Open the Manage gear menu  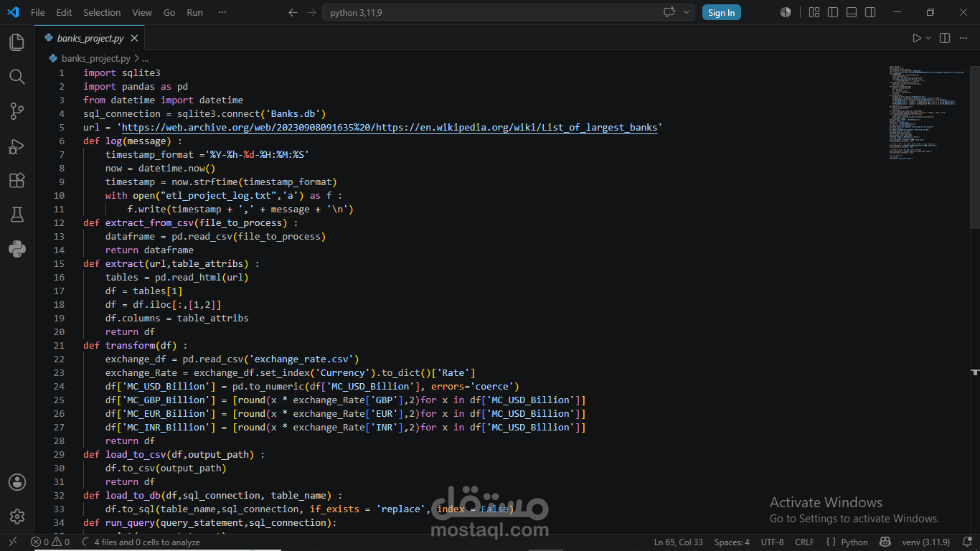(17, 517)
